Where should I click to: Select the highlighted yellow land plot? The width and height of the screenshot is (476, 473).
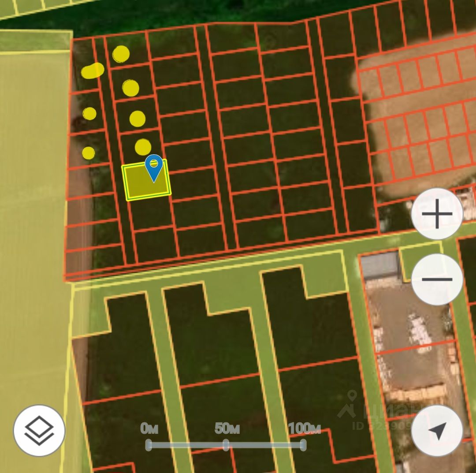pyautogui.click(x=146, y=180)
